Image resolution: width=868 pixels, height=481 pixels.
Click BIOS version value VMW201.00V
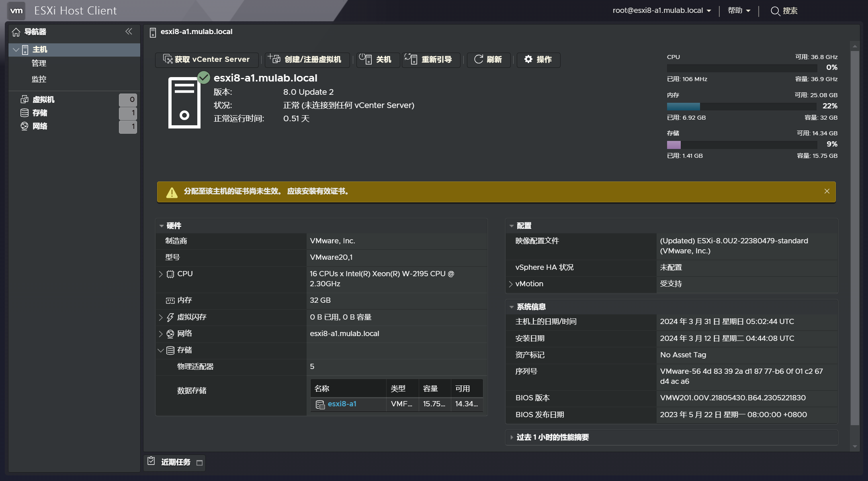click(x=733, y=398)
